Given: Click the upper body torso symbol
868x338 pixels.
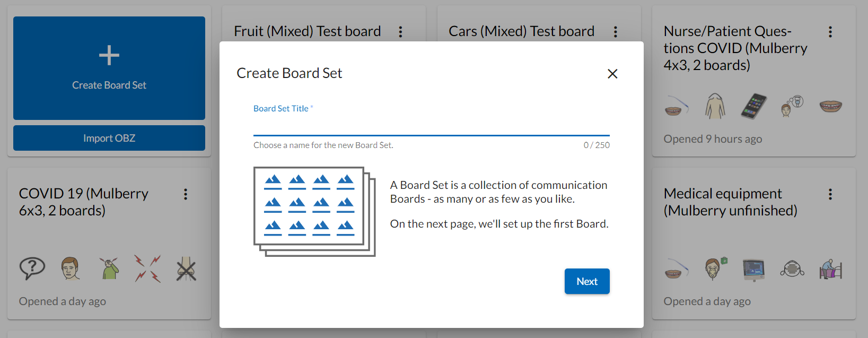Looking at the screenshot, I should [x=715, y=106].
